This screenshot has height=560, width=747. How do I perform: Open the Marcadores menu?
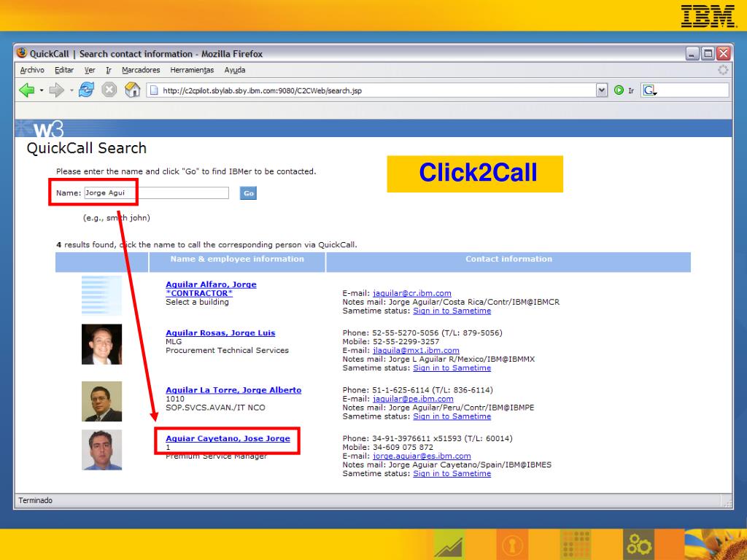141,70
